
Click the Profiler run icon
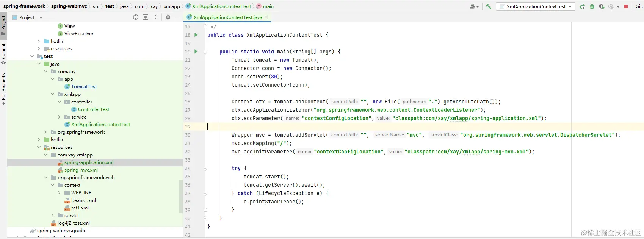[x=611, y=6]
